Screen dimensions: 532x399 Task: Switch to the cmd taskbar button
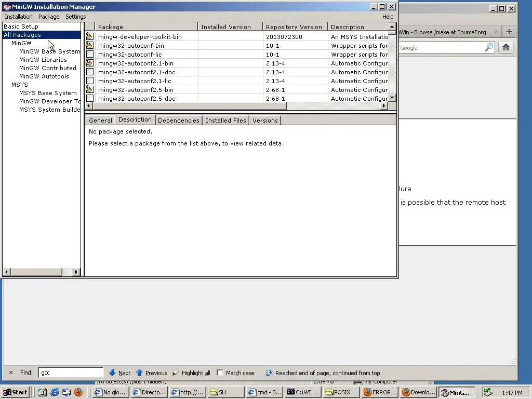264,392
